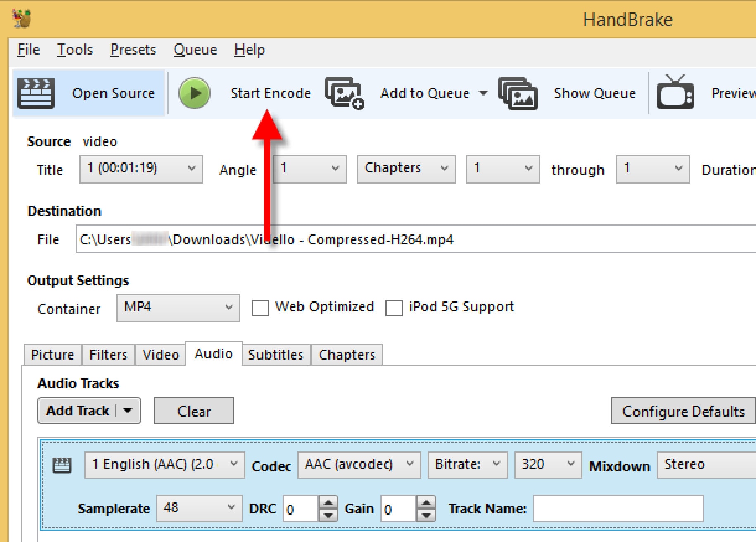Open the Queue menu
Image resolution: width=756 pixels, height=542 pixels.
(x=195, y=50)
